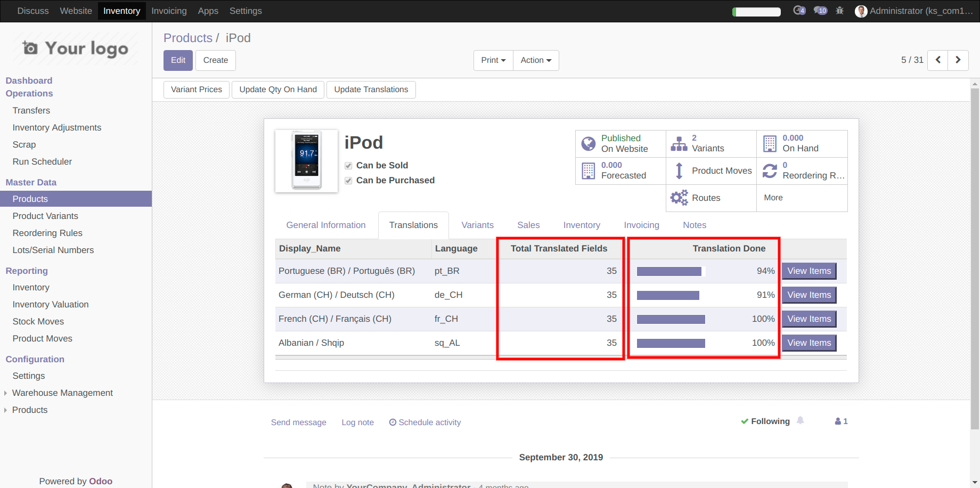Open Reordering Rules in sidebar
The height and width of the screenshot is (488, 980).
47,233
